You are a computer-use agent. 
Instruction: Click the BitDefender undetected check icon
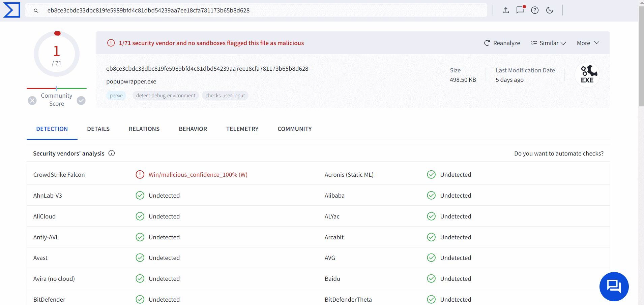coord(140,299)
